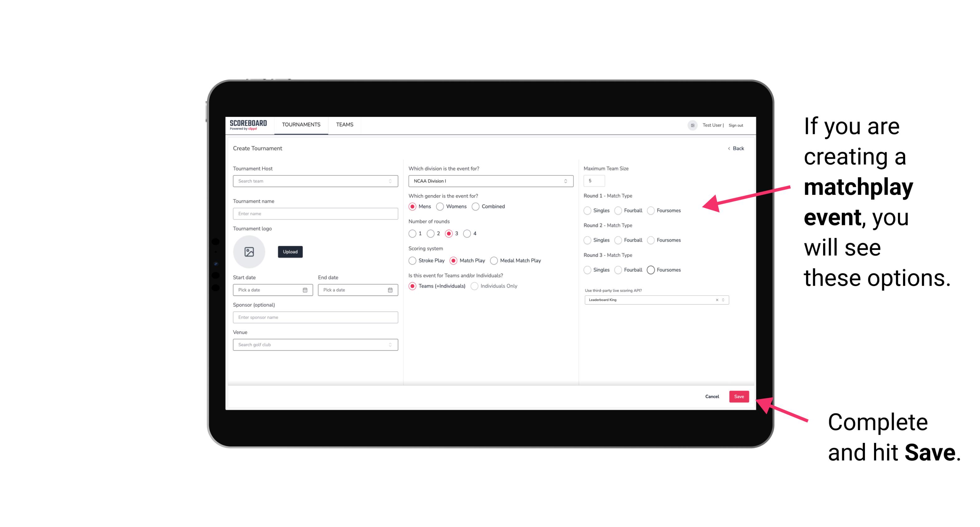Select the Singles Round 1 match type
980x527 pixels.
[587, 210]
